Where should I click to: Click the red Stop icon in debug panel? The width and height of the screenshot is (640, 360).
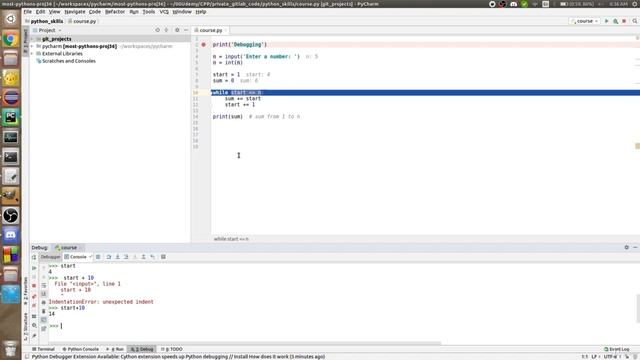click(34, 286)
